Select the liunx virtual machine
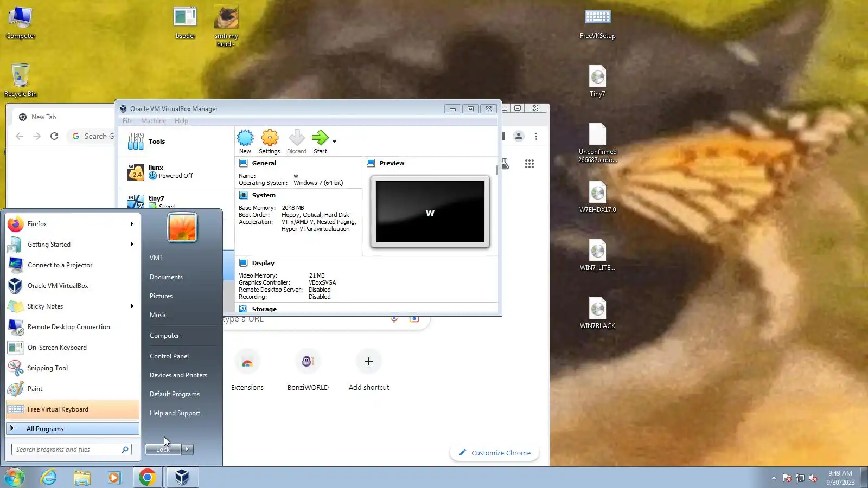 pyautogui.click(x=176, y=172)
